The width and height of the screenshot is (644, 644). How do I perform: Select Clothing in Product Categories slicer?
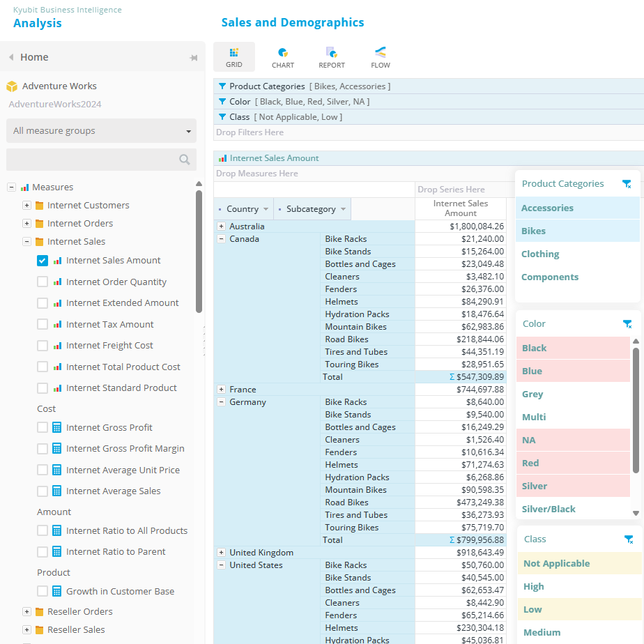click(540, 254)
